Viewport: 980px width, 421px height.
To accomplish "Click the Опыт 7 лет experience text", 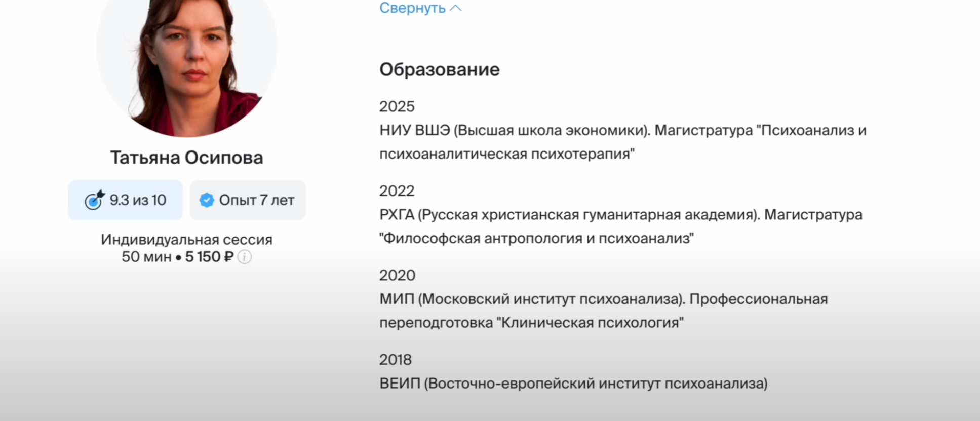I will tap(256, 200).
